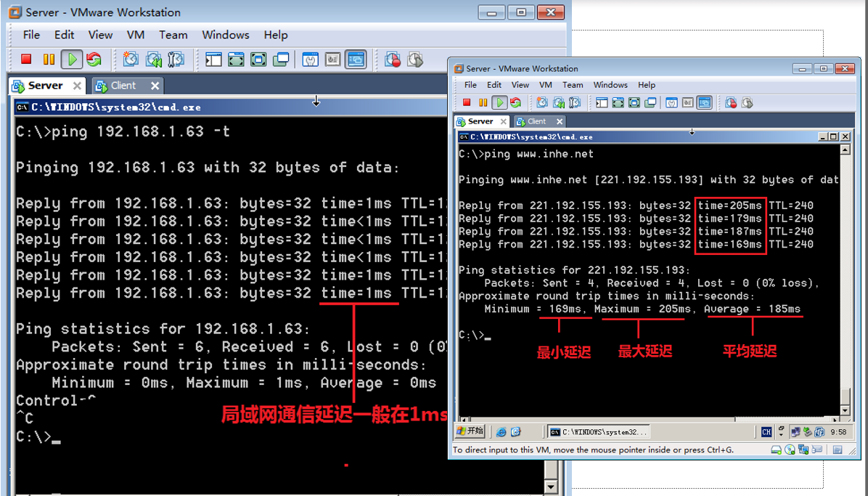Take a snapshot using large window toolbar
868x496 pixels.
pos(131,60)
